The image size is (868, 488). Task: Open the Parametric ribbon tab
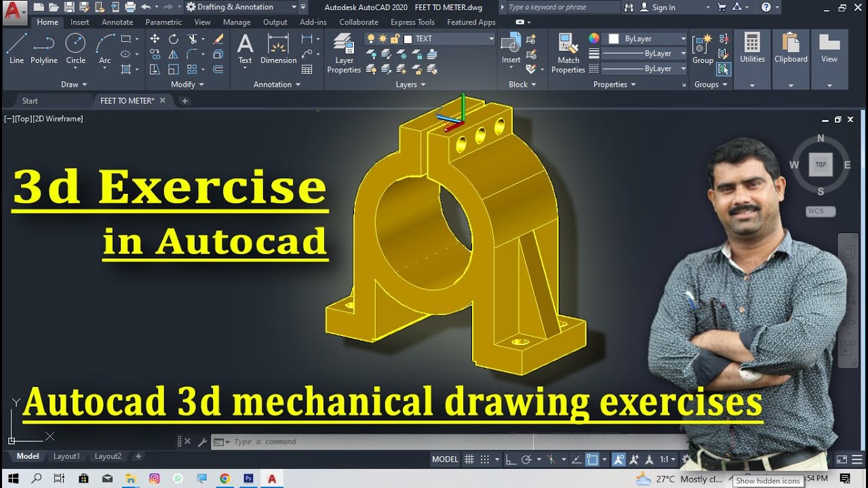click(x=163, y=22)
